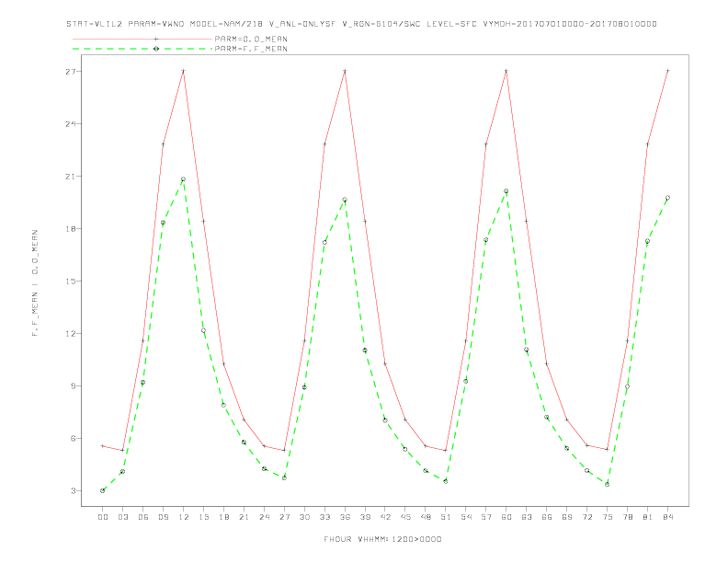
Task: Click the green circle marker at hour 75
Action: (x=607, y=484)
